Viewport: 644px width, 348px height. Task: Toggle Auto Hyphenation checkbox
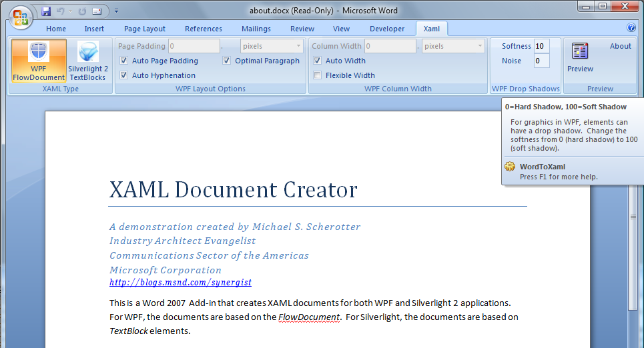tap(123, 75)
